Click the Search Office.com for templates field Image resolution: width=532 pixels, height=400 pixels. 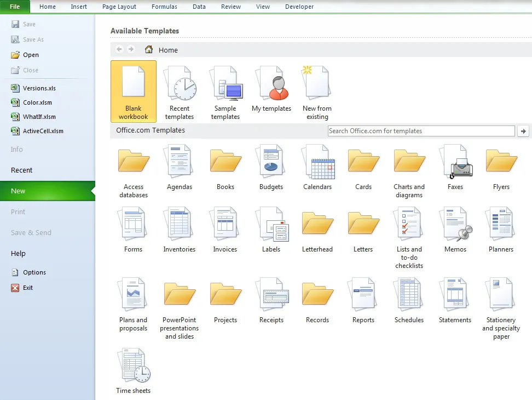click(x=421, y=131)
